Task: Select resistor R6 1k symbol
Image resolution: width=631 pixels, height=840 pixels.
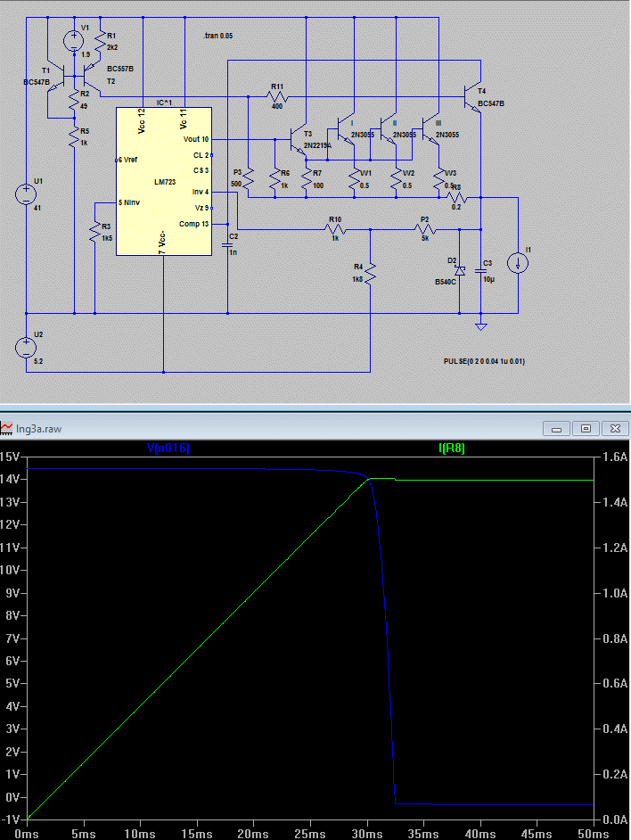Action: tap(275, 179)
